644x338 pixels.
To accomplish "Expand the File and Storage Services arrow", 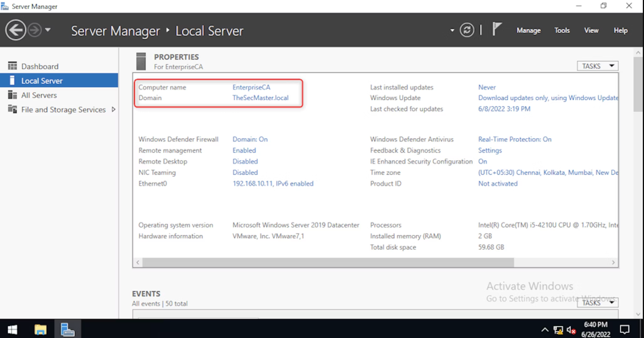I will click(x=113, y=109).
